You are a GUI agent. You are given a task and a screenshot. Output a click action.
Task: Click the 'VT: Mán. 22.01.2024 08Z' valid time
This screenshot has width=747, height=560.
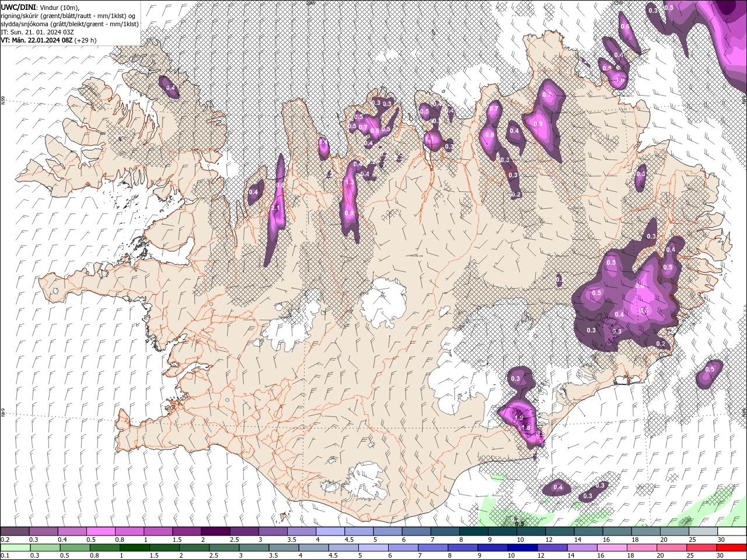[37, 40]
